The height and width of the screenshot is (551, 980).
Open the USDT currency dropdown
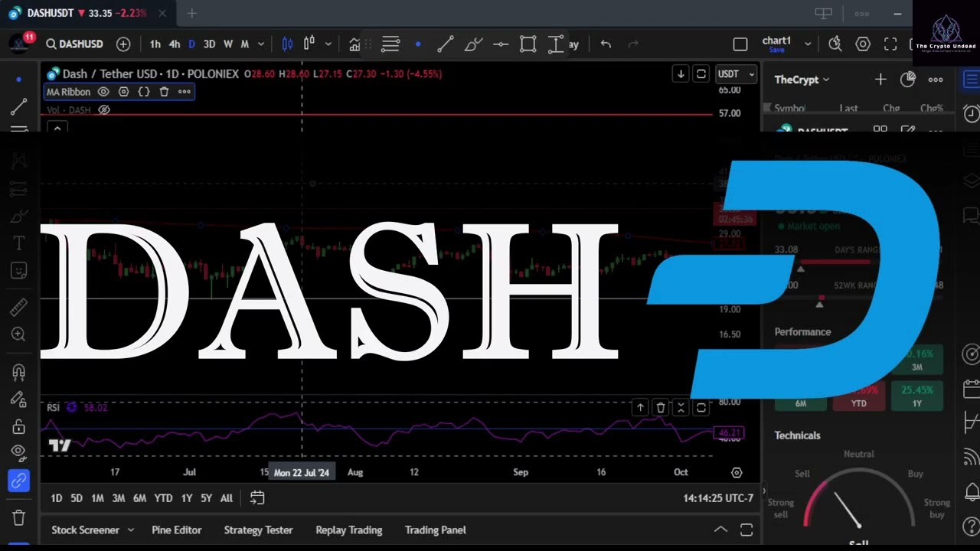[x=736, y=74]
